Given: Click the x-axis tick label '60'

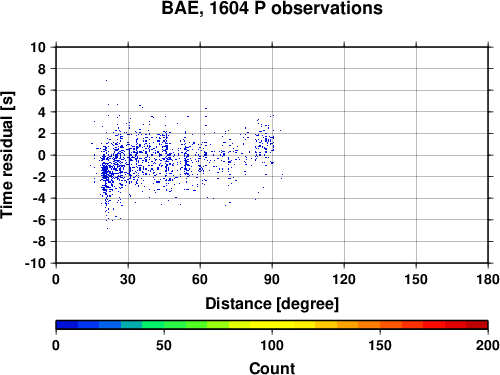Looking at the screenshot, I should pos(200,279).
